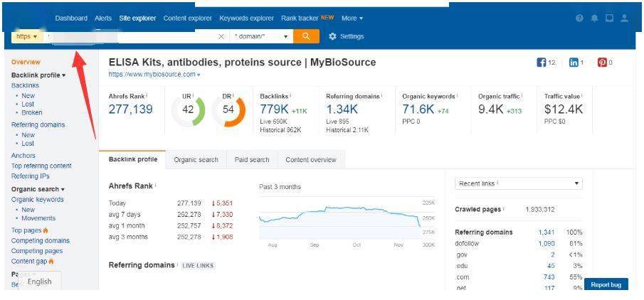644x300 pixels.
Task: Click the 779K backlinks figure
Action: 275,109
